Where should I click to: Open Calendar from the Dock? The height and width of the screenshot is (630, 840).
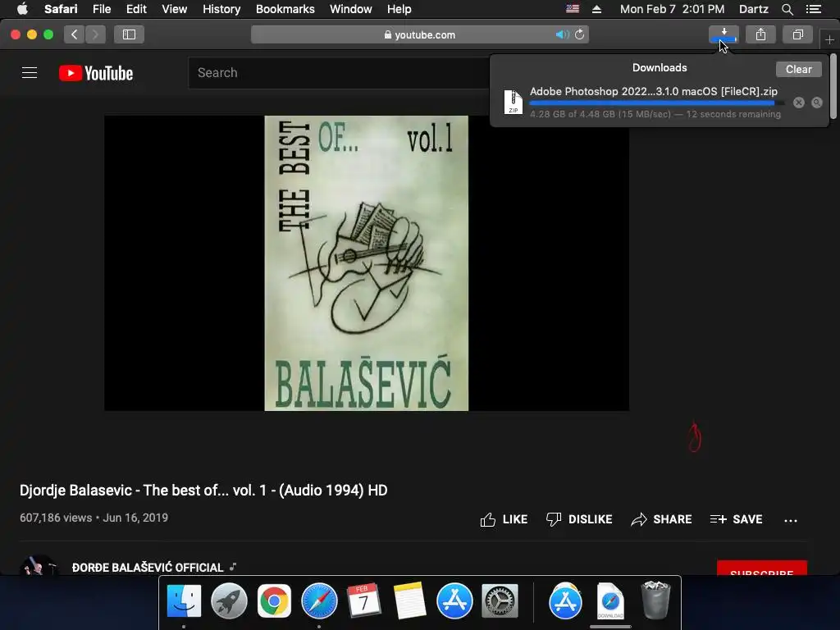pyautogui.click(x=364, y=600)
